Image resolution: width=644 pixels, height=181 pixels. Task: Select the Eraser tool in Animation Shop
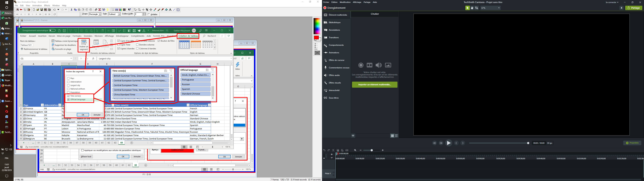point(163,10)
